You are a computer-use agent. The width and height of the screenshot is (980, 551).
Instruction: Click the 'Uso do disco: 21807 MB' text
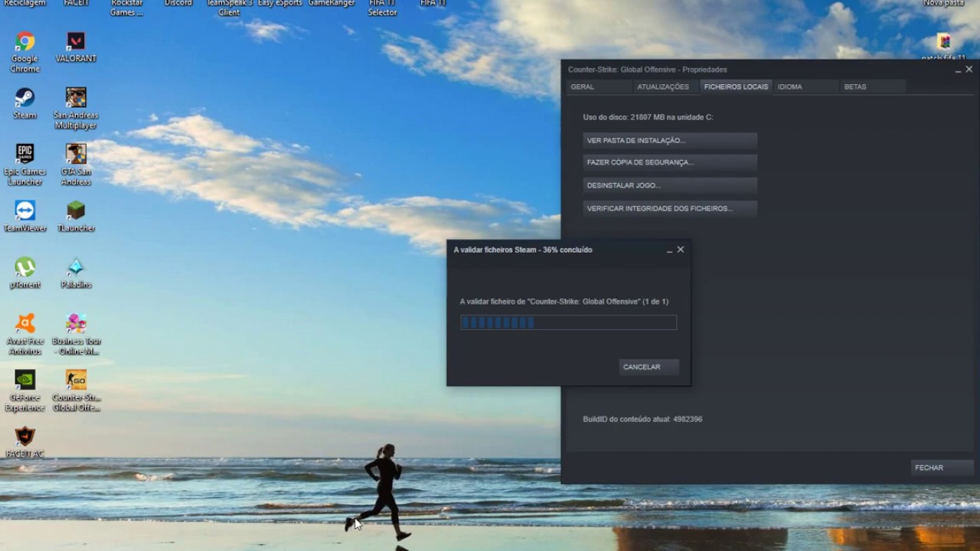[648, 117]
